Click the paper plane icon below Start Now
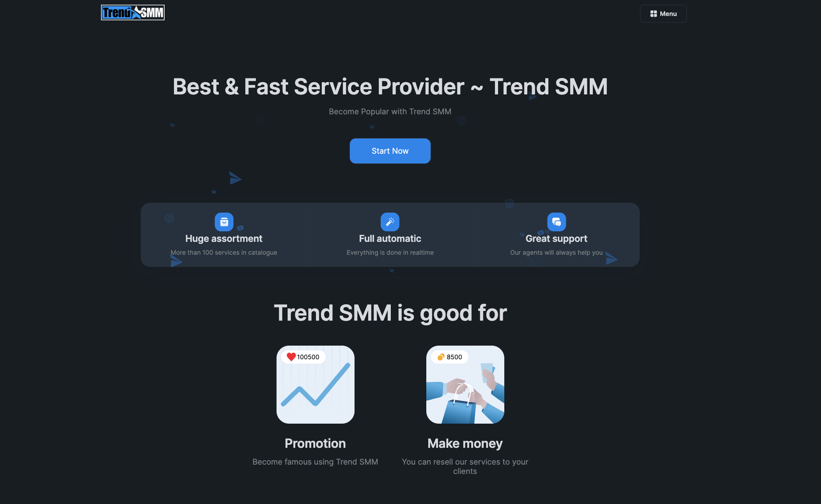 click(x=235, y=178)
